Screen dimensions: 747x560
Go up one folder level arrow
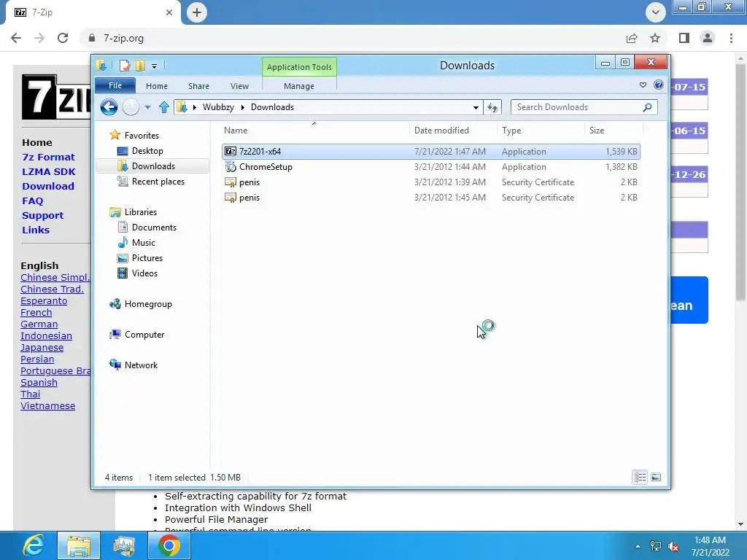point(164,107)
